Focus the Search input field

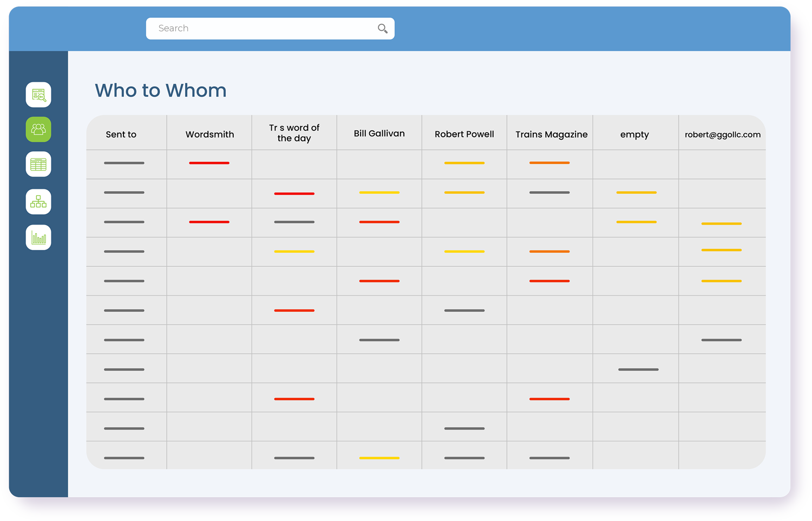coord(270,29)
